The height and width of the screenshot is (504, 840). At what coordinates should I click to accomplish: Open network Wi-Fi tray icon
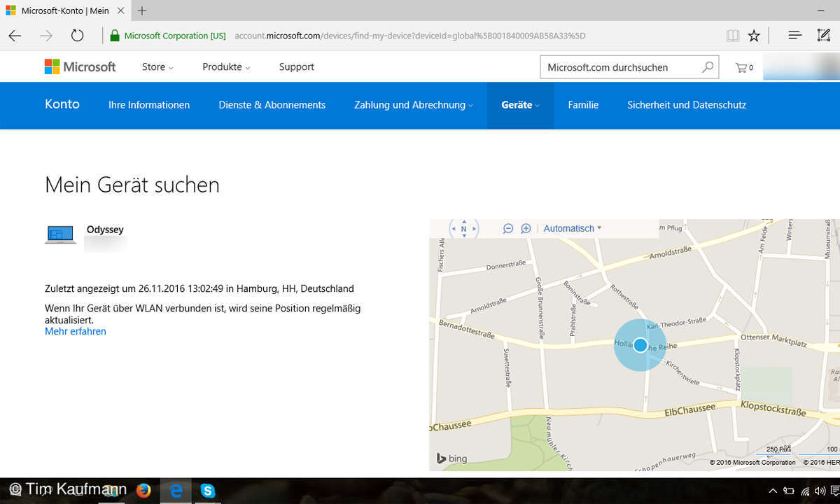(x=805, y=491)
